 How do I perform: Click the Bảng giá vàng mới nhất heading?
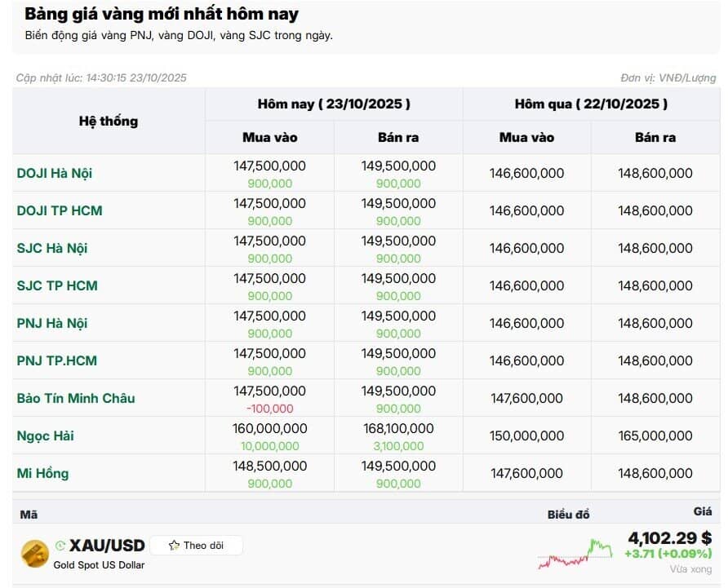[161, 14]
